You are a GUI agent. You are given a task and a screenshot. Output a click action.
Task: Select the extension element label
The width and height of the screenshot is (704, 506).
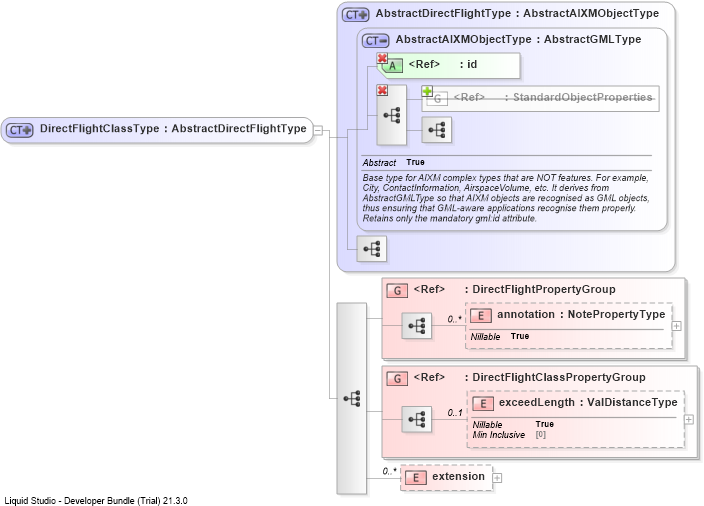tap(458, 476)
